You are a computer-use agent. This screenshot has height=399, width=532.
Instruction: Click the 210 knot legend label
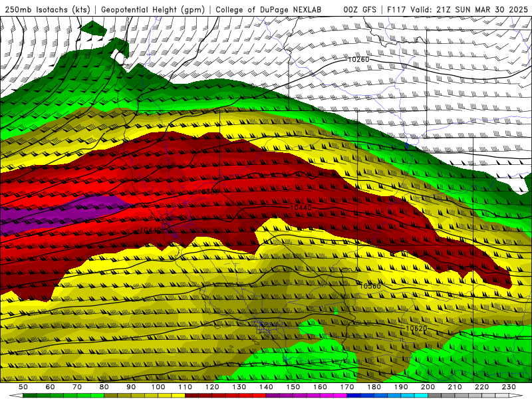coord(455,387)
